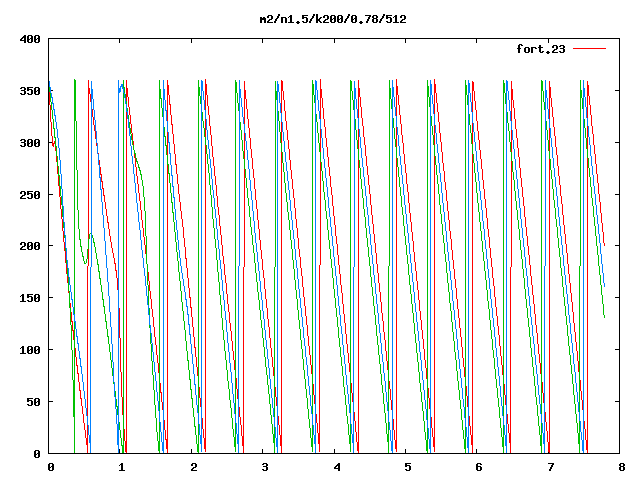
Task: Click the x-axis label 5
Action: tap(408, 467)
